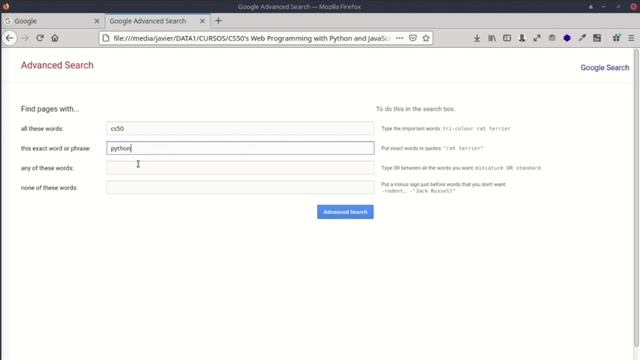Open the Library icon in toolbar
Image resolution: width=640 pixels, height=360 pixels.
click(492, 38)
